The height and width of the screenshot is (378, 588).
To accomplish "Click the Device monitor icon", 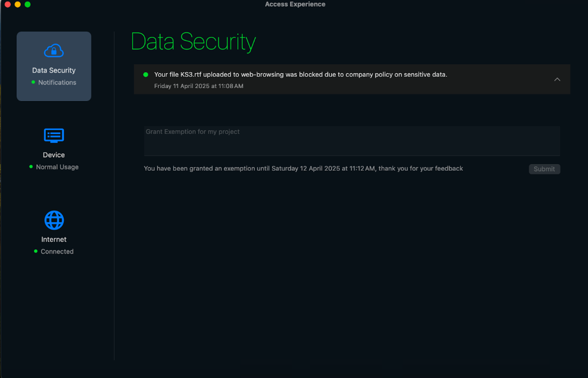I will pyautogui.click(x=54, y=135).
